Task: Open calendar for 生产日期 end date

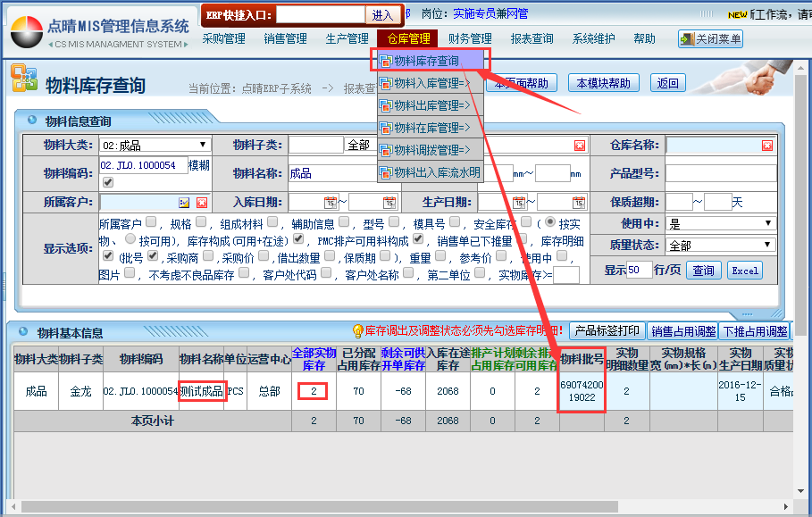Action: 579,203
